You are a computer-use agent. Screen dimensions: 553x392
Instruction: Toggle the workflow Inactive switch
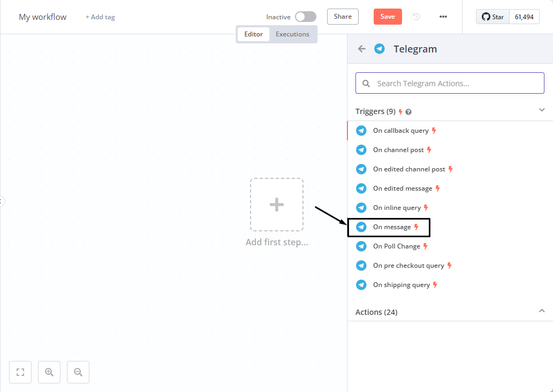tap(305, 17)
